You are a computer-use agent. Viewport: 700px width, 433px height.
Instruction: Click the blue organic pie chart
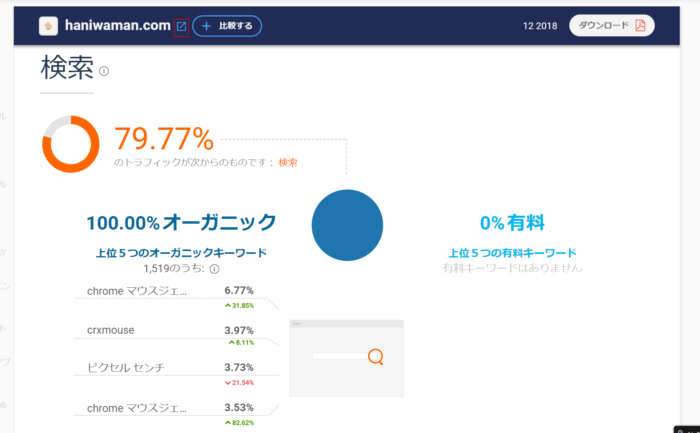coord(348,225)
